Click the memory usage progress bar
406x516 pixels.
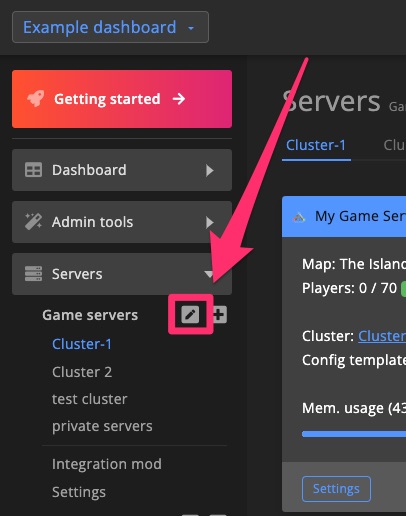pos(354,434)
